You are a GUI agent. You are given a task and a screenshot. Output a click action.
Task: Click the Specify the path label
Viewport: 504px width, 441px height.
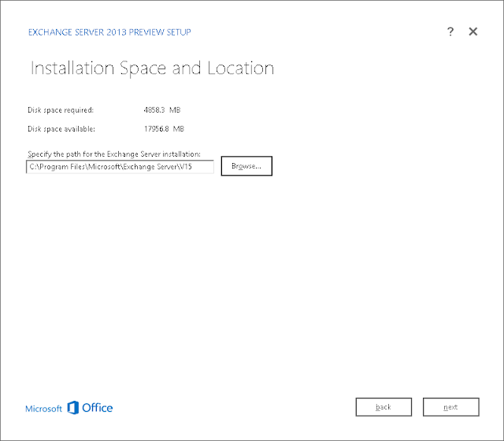(x=114, y=154)
